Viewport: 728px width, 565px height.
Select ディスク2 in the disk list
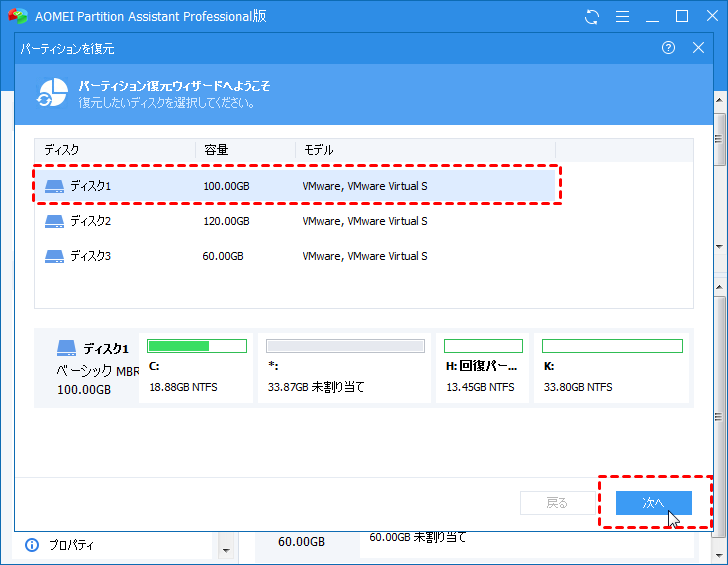point(295,221)
